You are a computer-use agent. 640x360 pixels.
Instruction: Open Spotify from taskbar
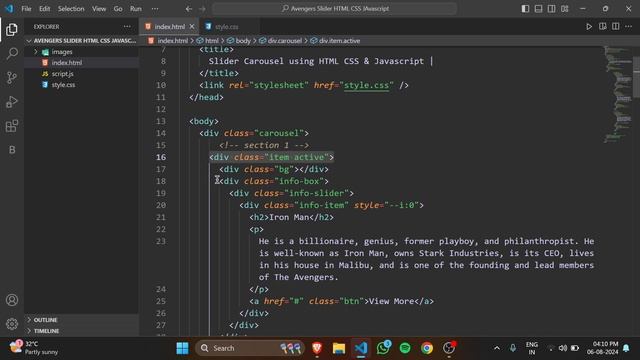(405, 348)
